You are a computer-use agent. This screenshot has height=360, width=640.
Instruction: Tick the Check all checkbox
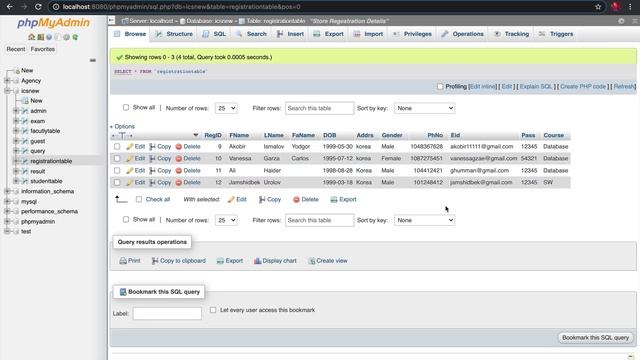(x=139, y=199)
